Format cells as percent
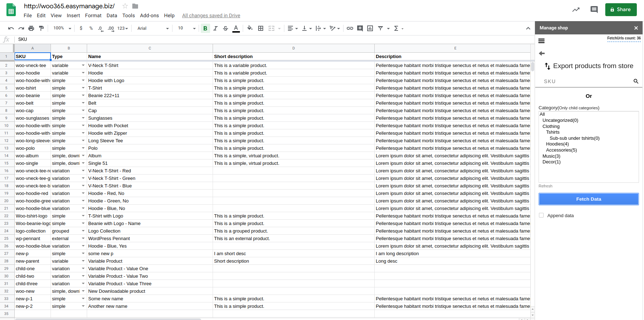This screenshot has width=644, height=320. (91, 28)
